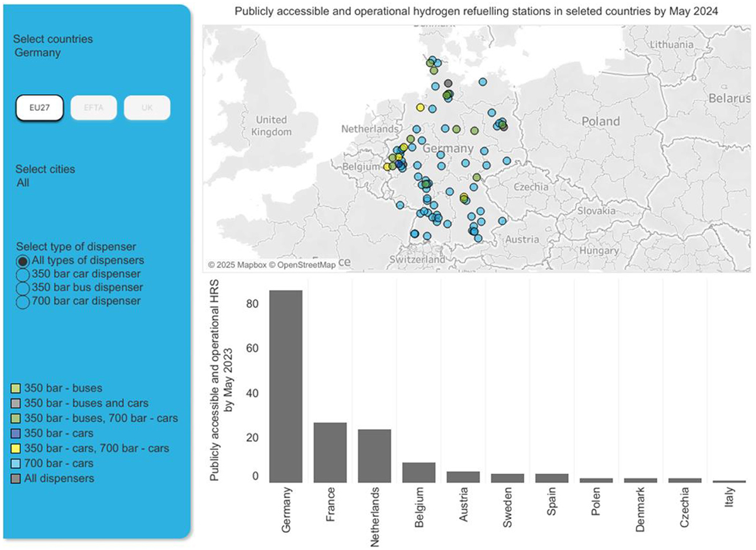756x550 pixels.
Task: Choose the UK region button
Action: (x=147, y=108)
